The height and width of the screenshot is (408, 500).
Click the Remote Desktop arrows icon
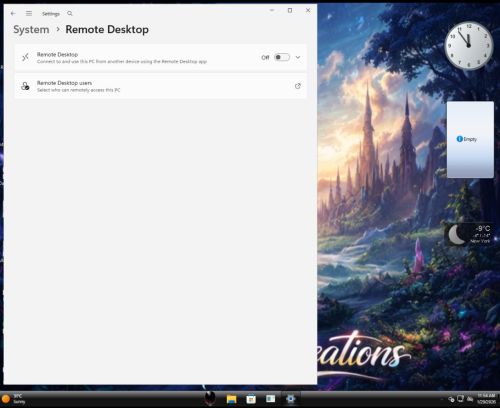[x=25, y=57]
